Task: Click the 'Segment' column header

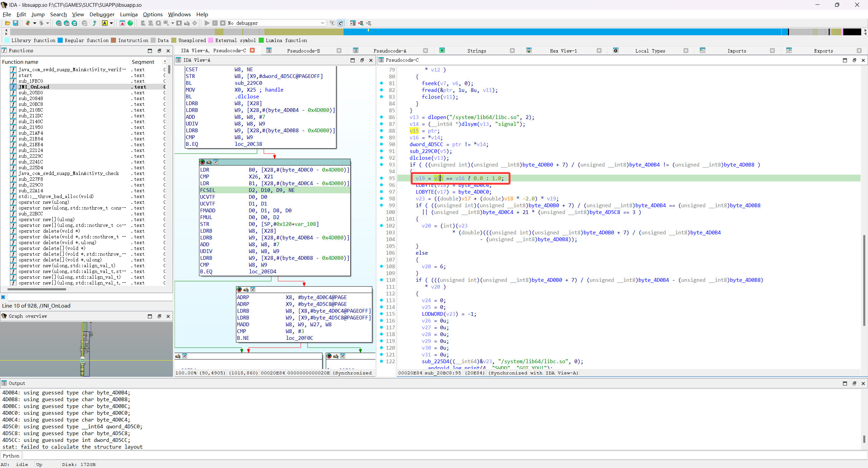Action: (x=146, y=62)
